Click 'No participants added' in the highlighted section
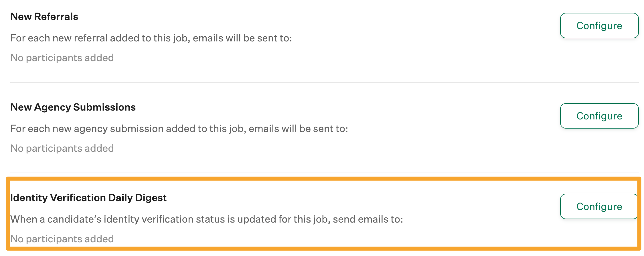The width and height of the screenshot is (644, 256). tap(62, 238)
